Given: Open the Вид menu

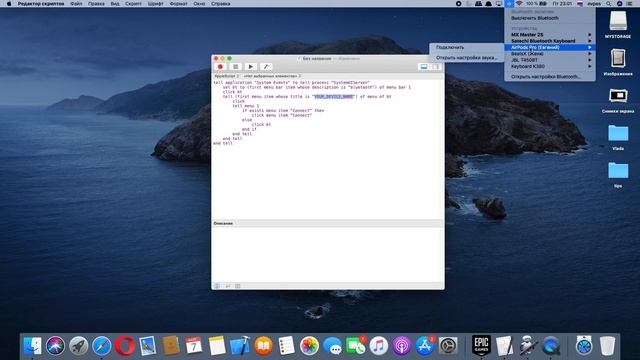Looking at the screenshot, I should pyautogui.click(x=115, y=4).
